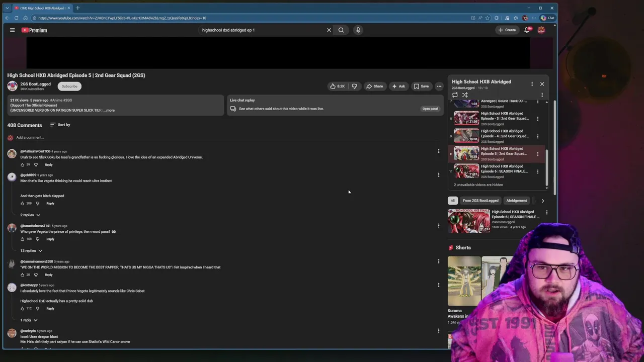Clear the search box text
This screenshot has height=362, width=644.
[x=329, y=30]
